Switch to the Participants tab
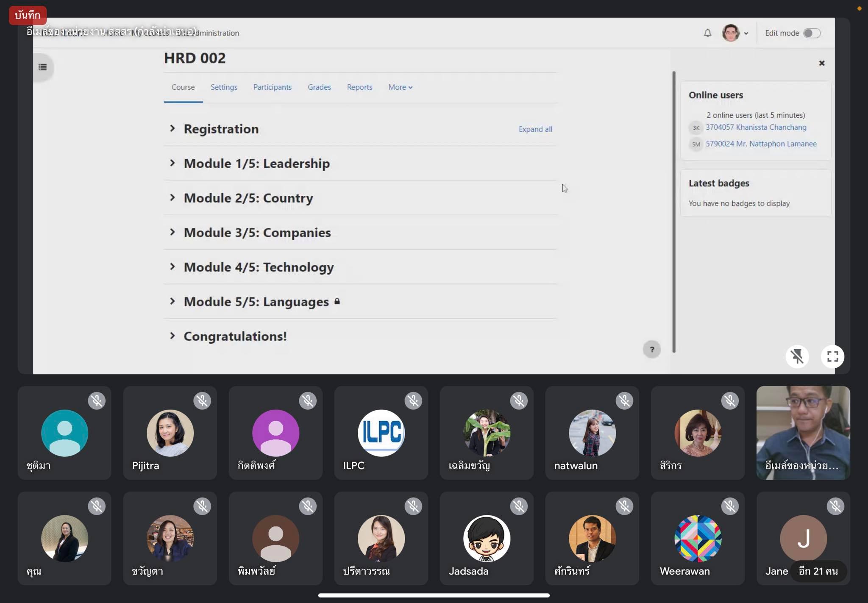The image size is (868, 603). (x=272, y=87)
